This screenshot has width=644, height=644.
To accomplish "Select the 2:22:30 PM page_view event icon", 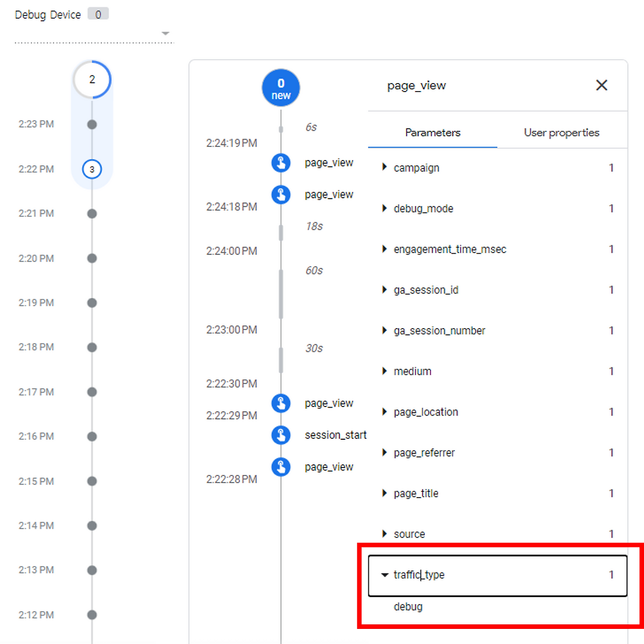I will pos(281,403).
